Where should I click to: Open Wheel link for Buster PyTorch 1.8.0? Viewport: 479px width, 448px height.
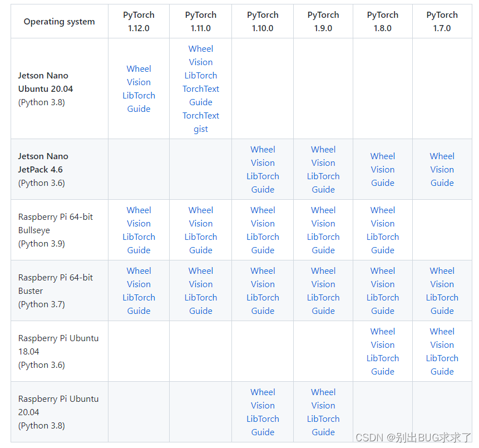coord(383,271)
